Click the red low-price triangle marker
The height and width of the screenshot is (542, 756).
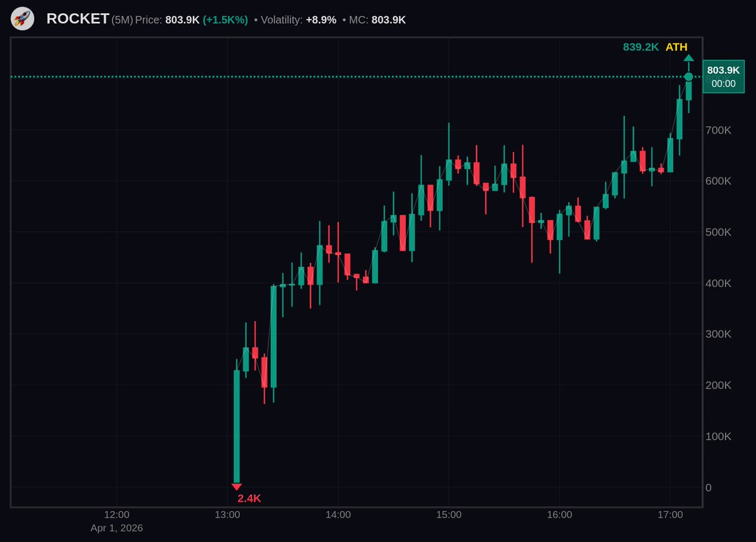pyautogui.click(x=236, y=487)
